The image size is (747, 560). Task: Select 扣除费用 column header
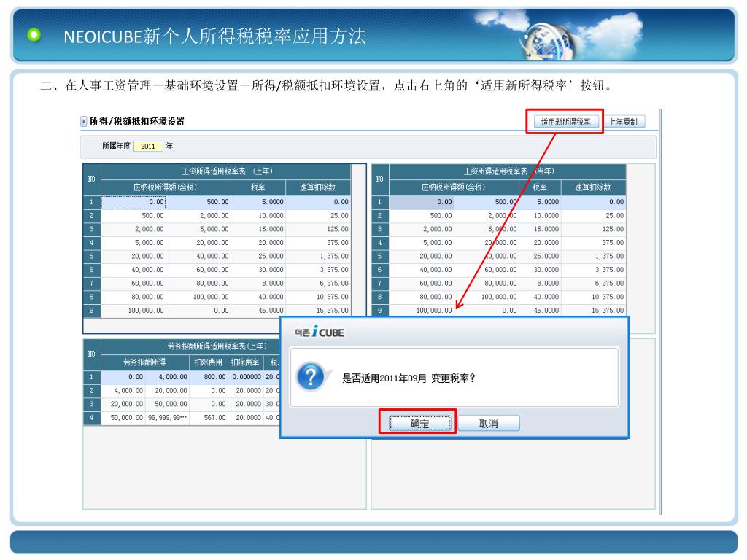(x=208, y=362)
